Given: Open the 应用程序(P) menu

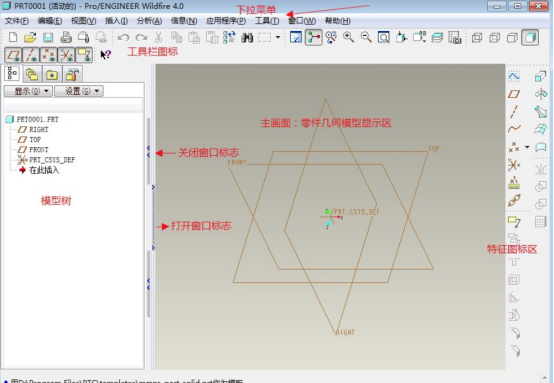Looking at the screenshot, I should (226, 21).
